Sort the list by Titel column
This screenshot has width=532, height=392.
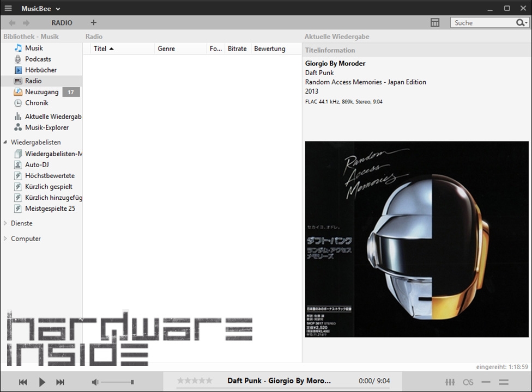(x=100, y=48)
